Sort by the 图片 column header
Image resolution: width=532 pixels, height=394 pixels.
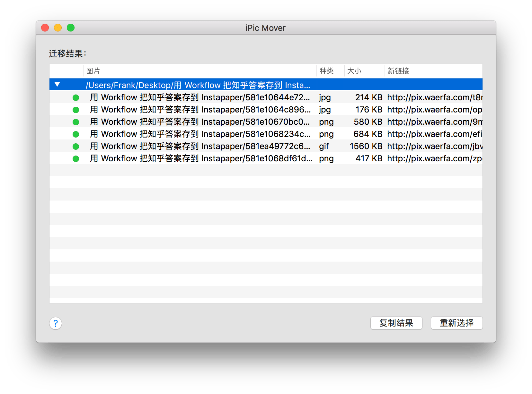(x=200, y=71)
